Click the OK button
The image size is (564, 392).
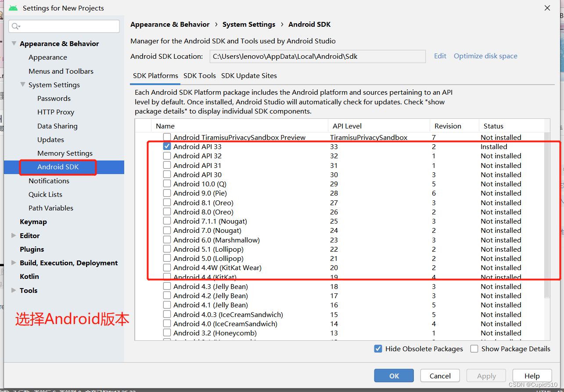pyautogui.click(x=394, y=376)
